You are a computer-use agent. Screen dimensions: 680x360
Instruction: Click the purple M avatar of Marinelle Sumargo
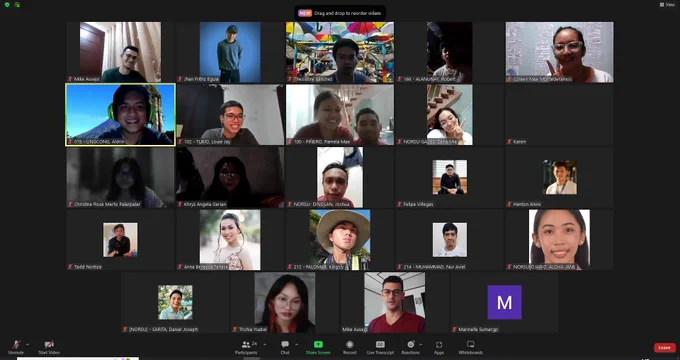pos(504,302)
